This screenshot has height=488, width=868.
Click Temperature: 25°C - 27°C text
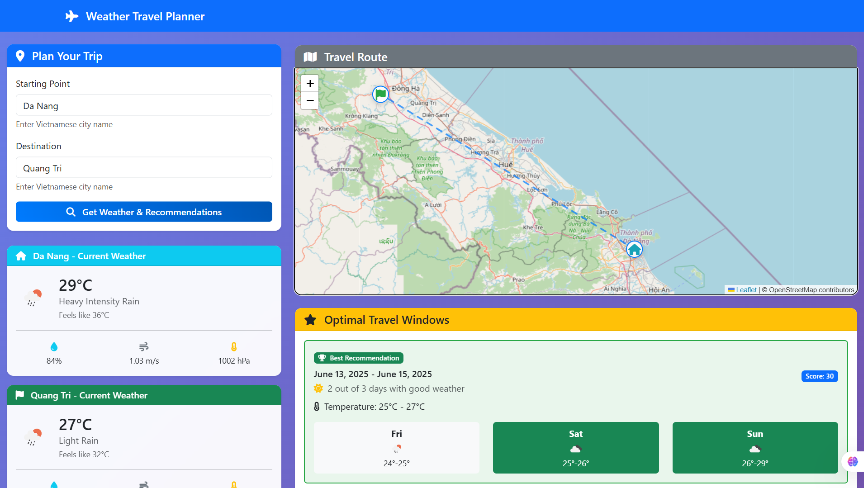tap(375, 407)
